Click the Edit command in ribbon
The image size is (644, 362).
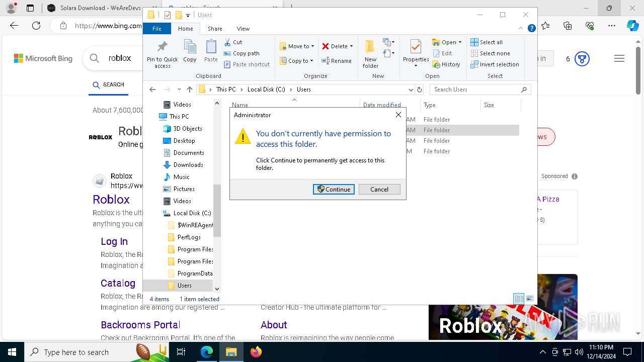click(442, 53)
